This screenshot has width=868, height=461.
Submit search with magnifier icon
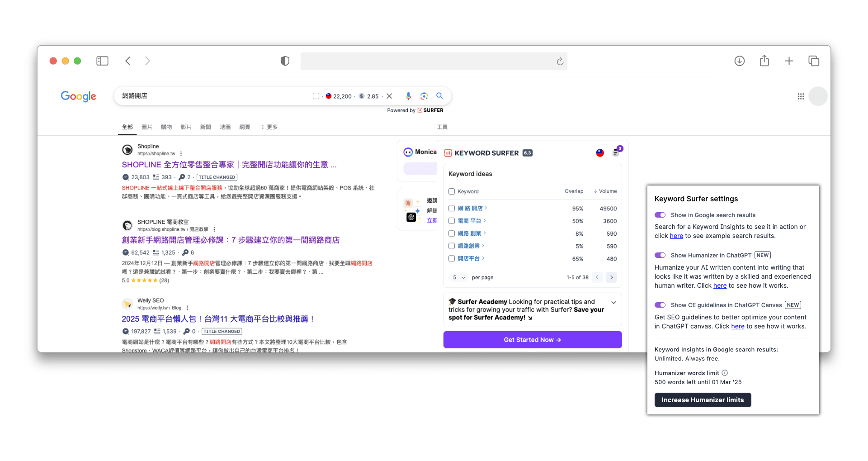(439, 96)
